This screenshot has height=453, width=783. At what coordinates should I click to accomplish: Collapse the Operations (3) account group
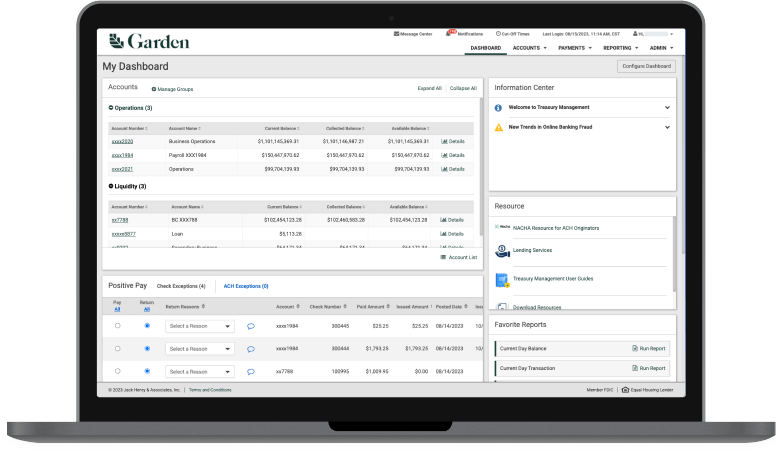pos(110,107)
